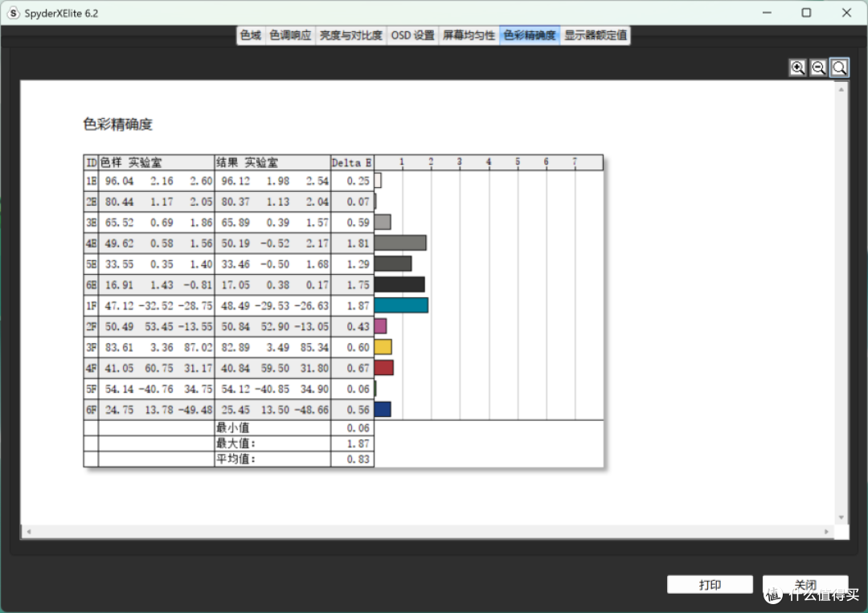The width and height of the screenshot is (868, 613).
Task: Maximize the SpyderXElite window
Action: (807, 13)
